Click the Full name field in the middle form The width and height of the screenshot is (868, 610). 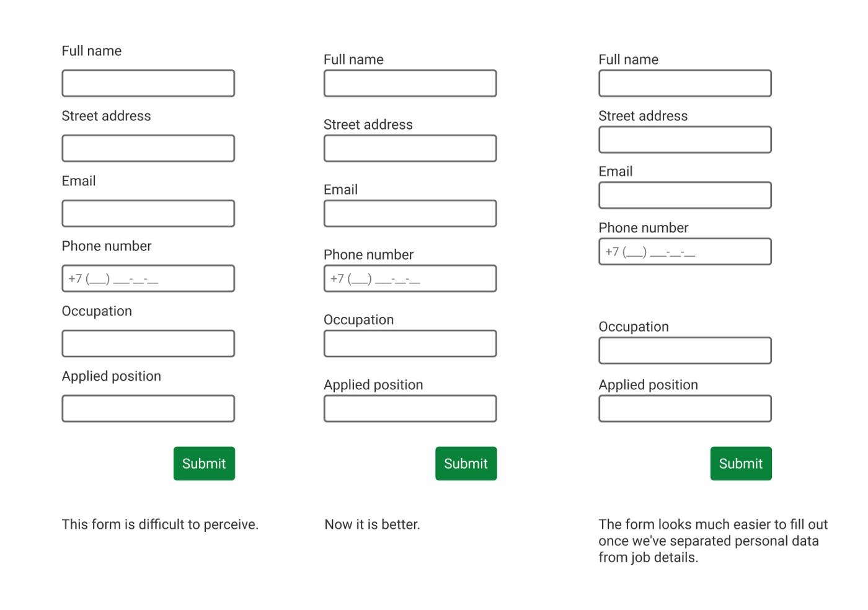(410, 83)
